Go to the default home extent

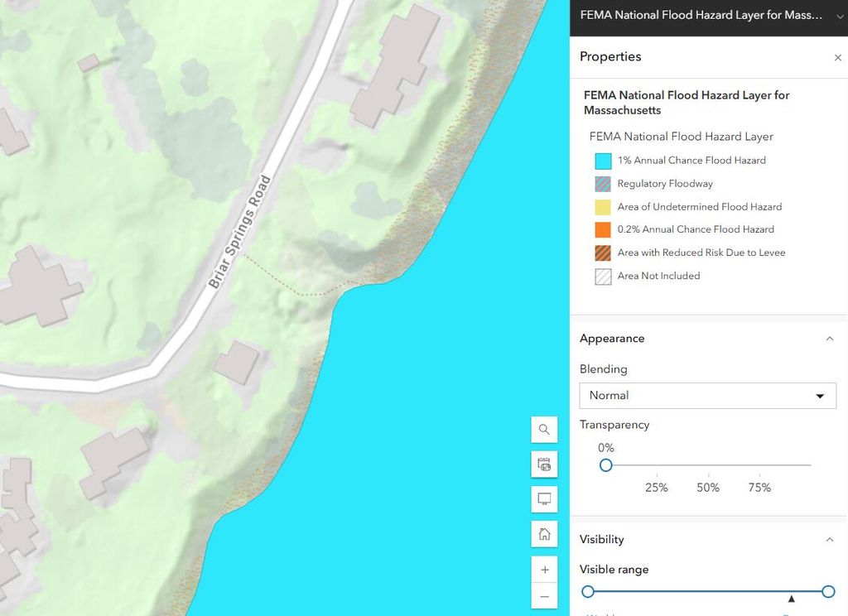click(x=544, y=534)
